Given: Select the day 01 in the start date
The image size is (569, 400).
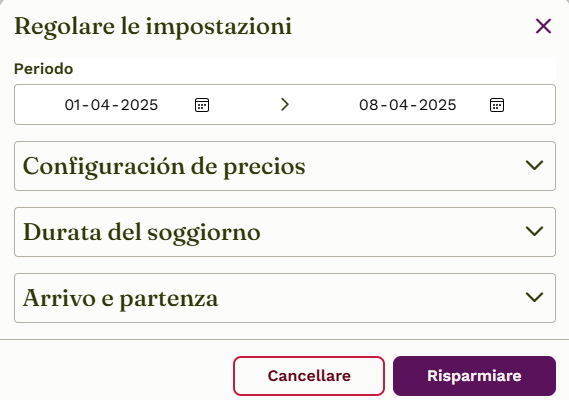Looking at the screenshot, I should (x=73, y=105).
